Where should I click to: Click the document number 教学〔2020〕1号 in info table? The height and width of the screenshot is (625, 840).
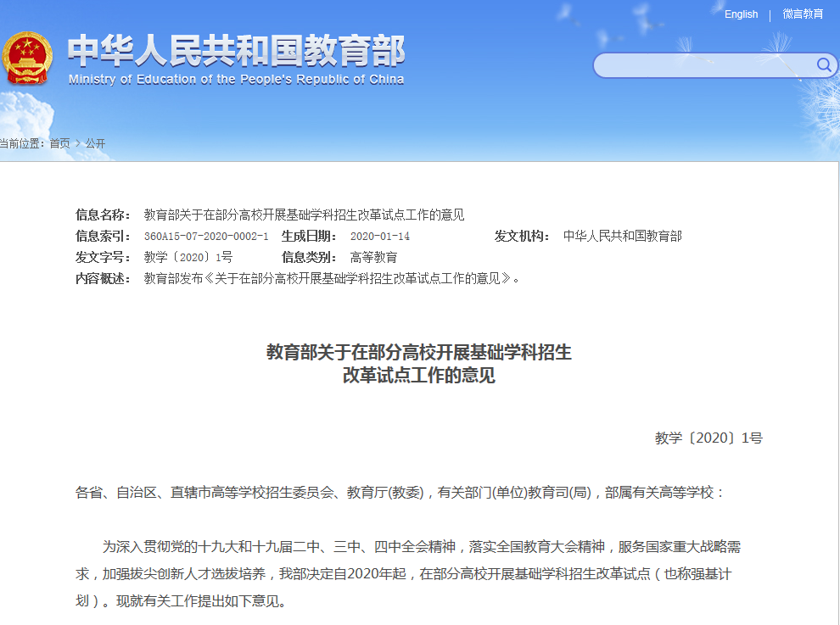tap(188, 257)
